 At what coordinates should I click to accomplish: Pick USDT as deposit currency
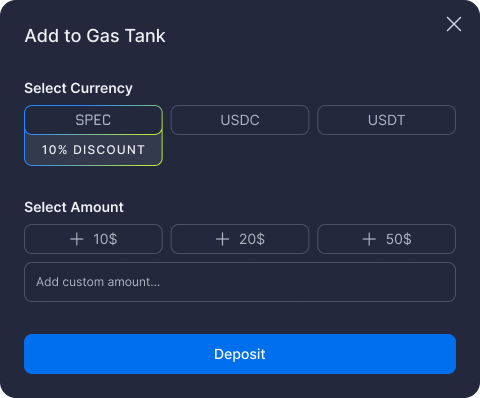[387, 120]
